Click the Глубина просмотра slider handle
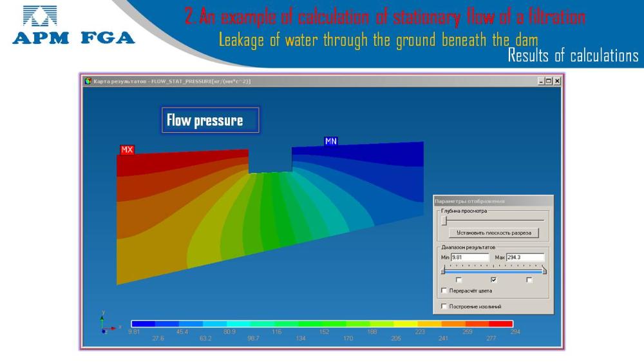This screenshot has height=363, width=644. point(444,220)
